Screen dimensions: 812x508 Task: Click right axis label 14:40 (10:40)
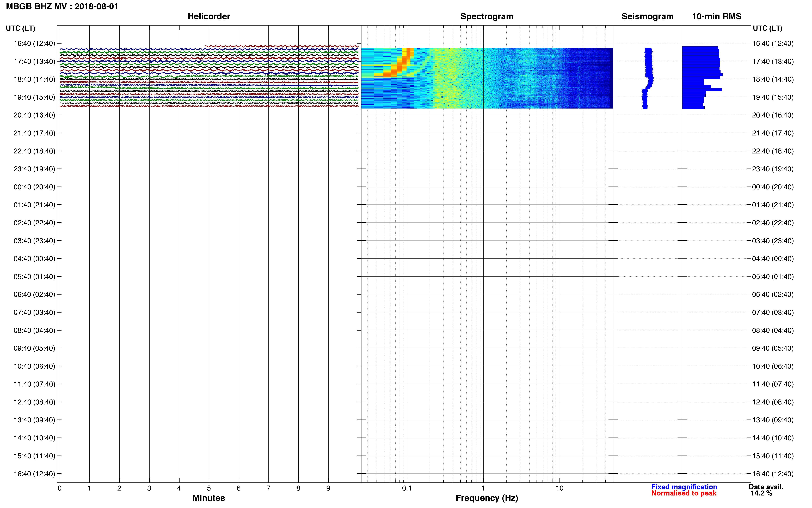[x=773, y=438]
